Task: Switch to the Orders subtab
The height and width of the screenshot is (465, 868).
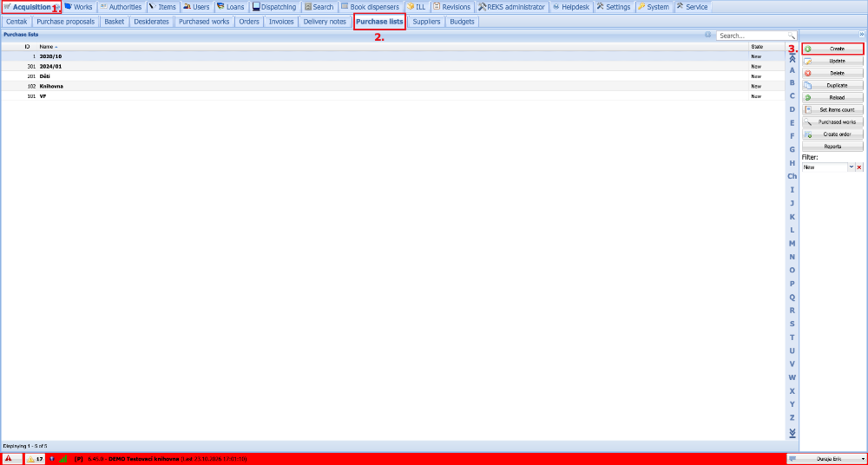Action: click(x=249, y=22)
